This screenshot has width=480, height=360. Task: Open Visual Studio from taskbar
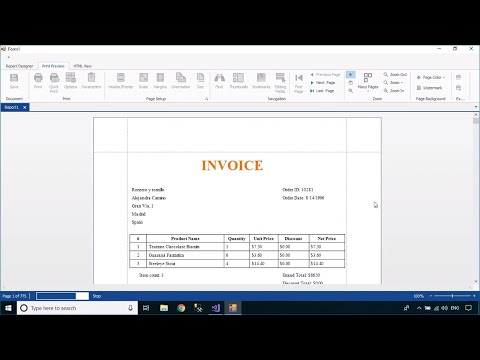(x=216, y=308)
